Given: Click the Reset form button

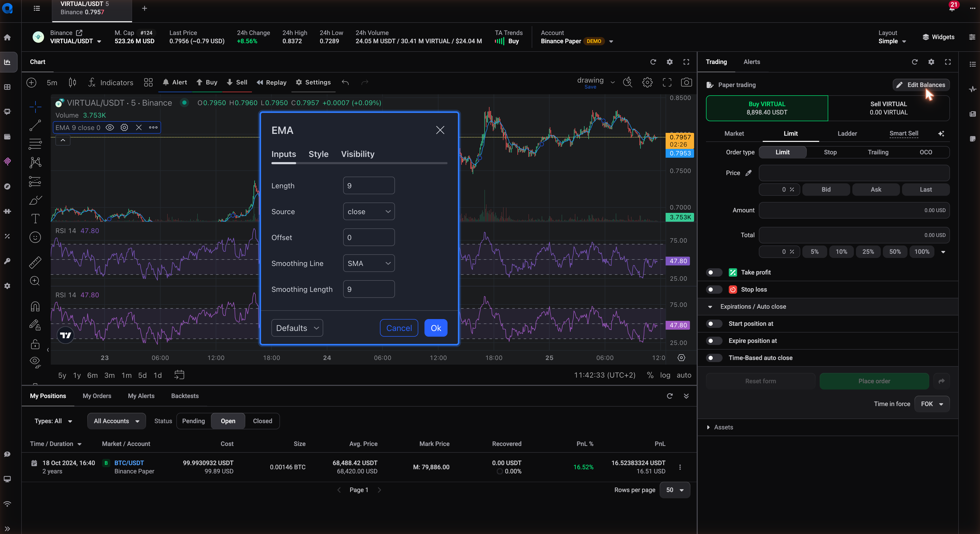Looking at the screenshot, I should (760, 381).
